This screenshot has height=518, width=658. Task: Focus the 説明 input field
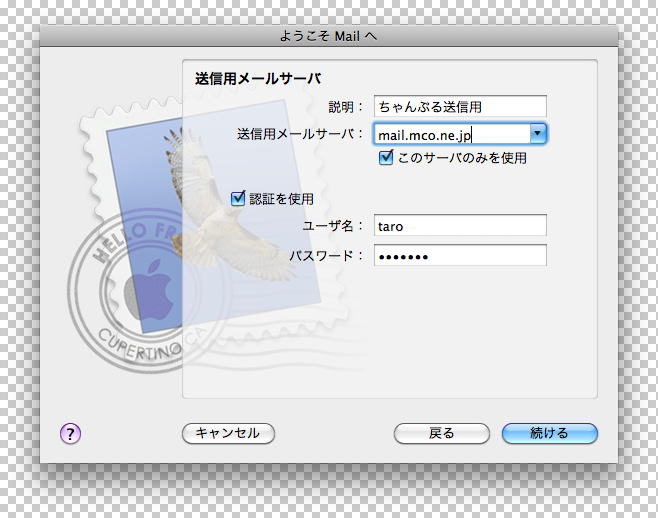click(460, 106)
